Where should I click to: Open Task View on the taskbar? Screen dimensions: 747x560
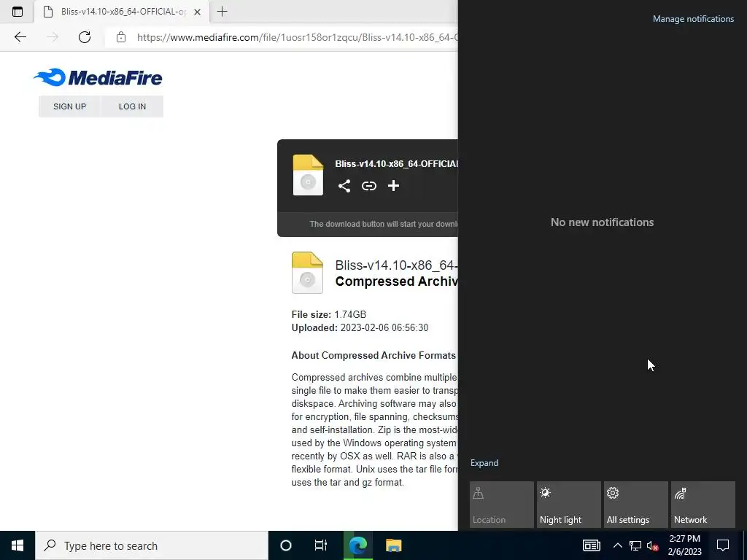click(321, 545)
